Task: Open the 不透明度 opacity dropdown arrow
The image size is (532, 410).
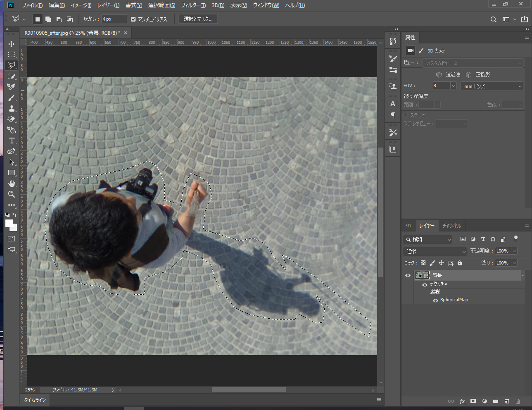Action: coord(514,251)
